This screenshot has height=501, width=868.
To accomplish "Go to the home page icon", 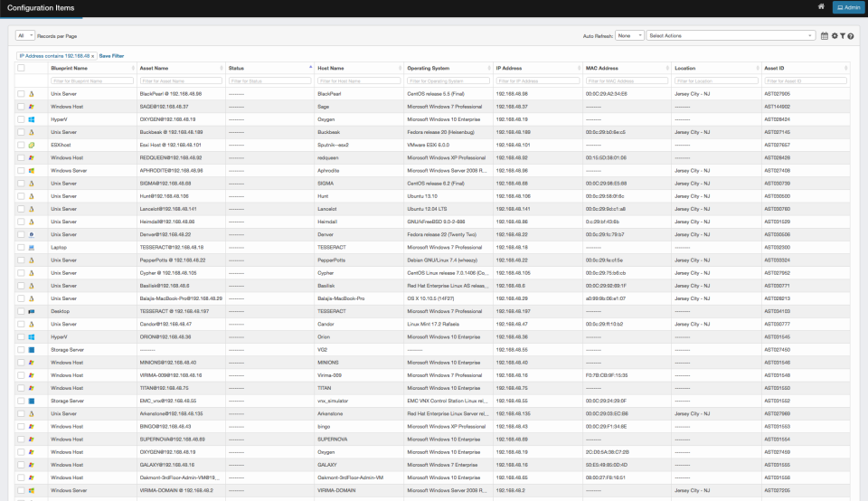I will coord(821,6).
